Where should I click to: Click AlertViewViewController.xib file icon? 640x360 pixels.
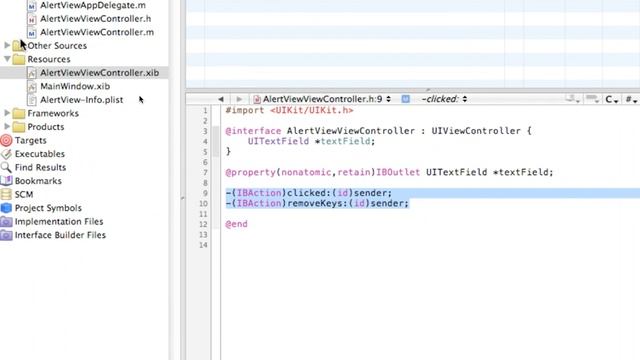pos(32,73)
